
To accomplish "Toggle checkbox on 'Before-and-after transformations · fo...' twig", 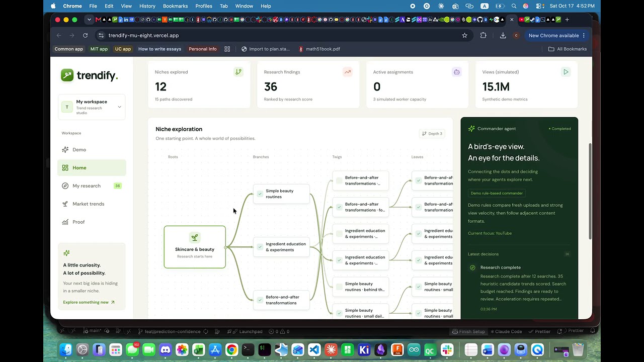I will click(x=339, y=207).
